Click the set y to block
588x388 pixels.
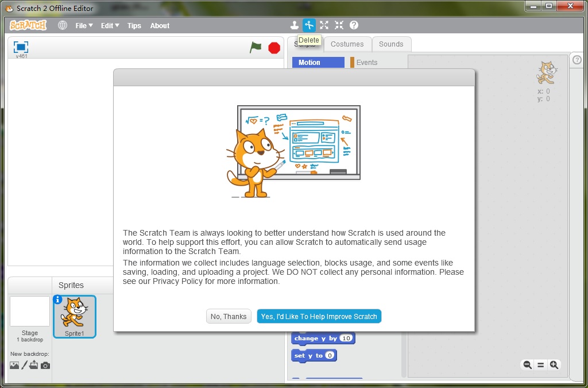tap(314, 355)
